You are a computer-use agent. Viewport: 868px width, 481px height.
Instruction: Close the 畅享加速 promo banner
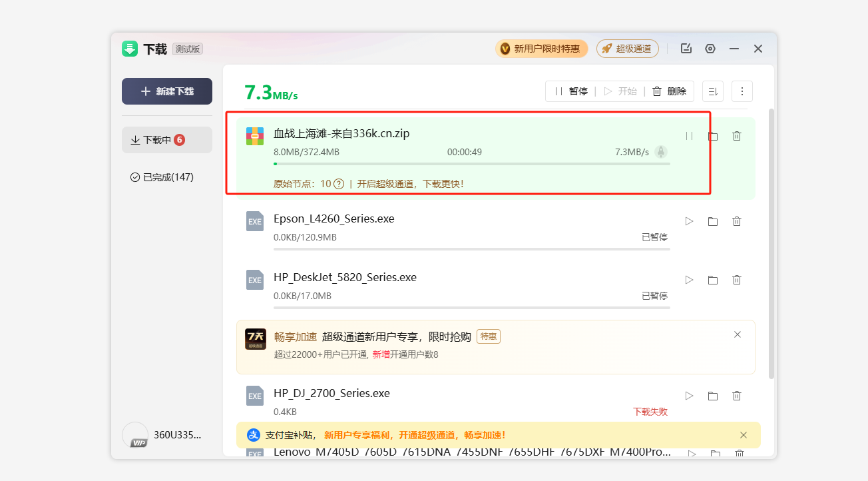point(738,334)
